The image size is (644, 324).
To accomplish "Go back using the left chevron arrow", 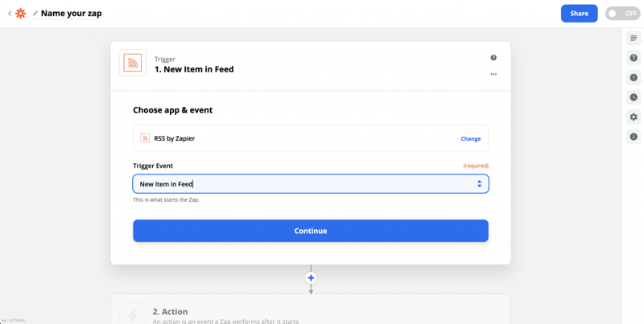I will pyautogui.click(x=10, y=14).
